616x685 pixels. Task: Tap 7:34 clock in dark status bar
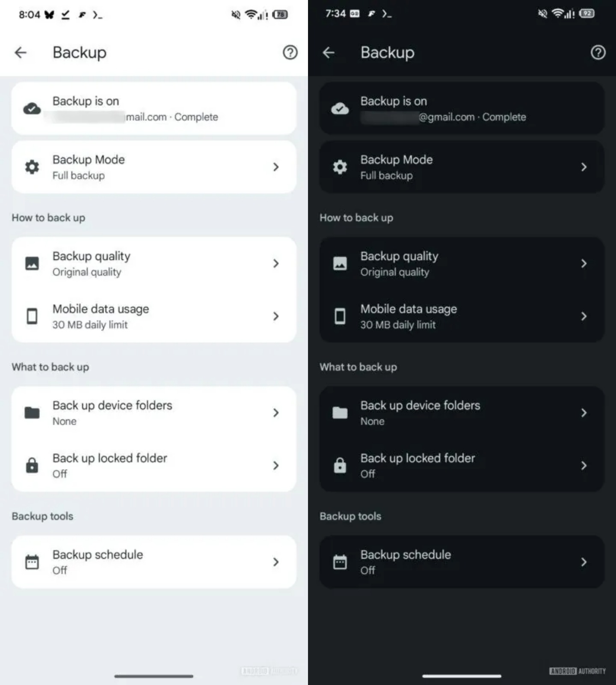(335, 14)
